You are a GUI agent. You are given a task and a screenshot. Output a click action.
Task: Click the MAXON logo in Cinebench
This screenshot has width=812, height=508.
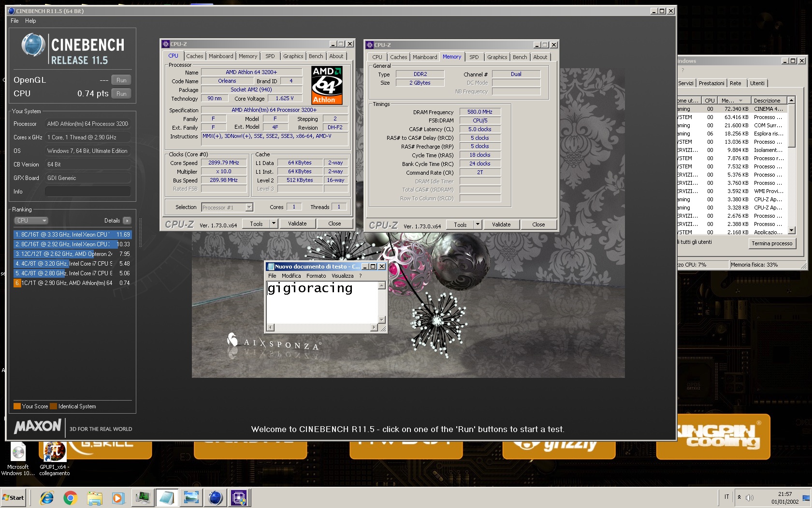pyautogui.click(x=38, y=426)
